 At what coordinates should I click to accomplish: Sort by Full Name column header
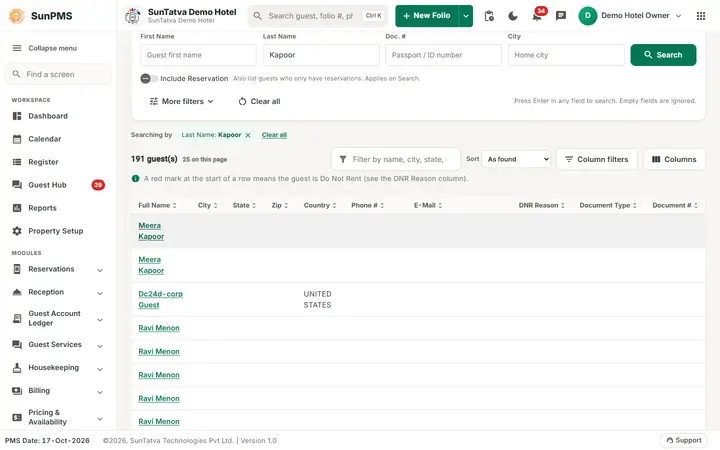pos(157,205)
